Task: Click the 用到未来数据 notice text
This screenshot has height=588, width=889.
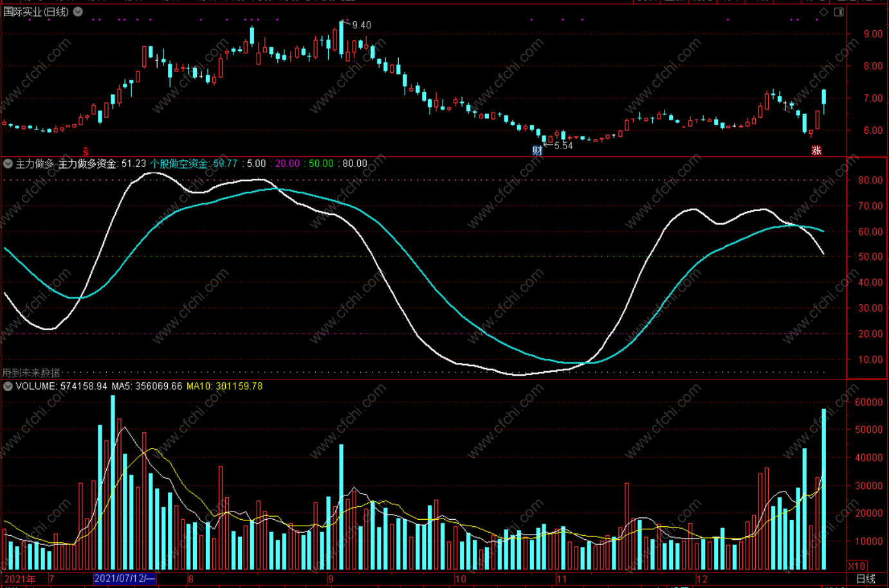Action: [32, 372]
